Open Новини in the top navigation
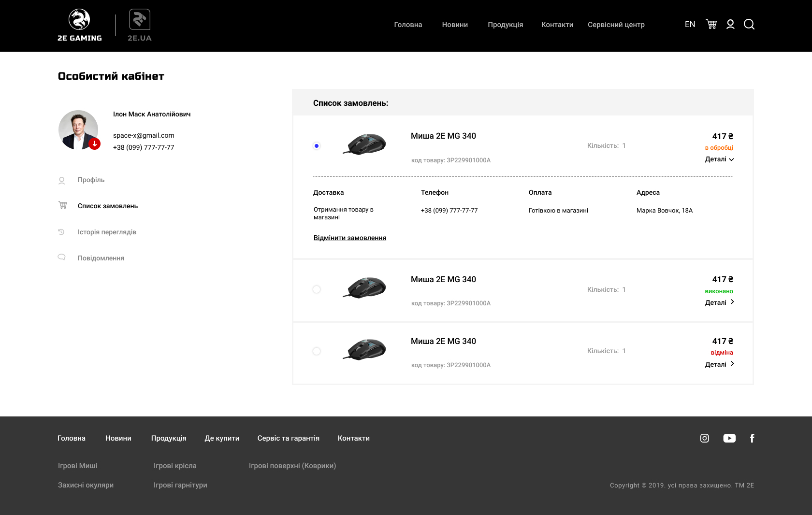This screenshot has width=812, height=515. coord(455,25)
